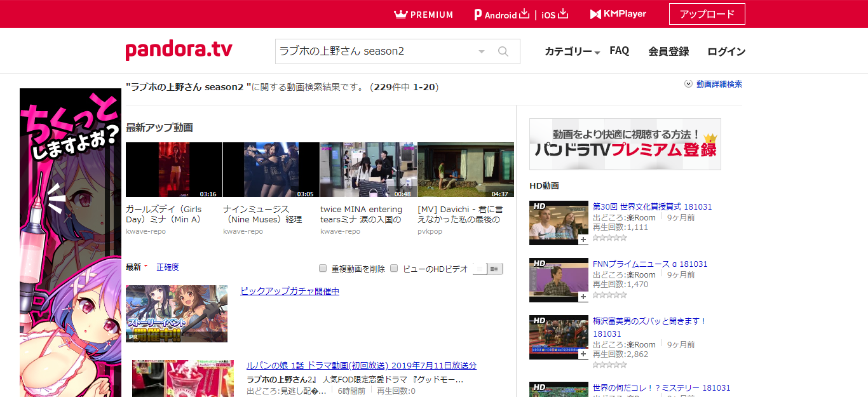Click パンドラTVプレミアム登録 banner
The width and height of the screenshot is (868, 397).
[625, 144]
